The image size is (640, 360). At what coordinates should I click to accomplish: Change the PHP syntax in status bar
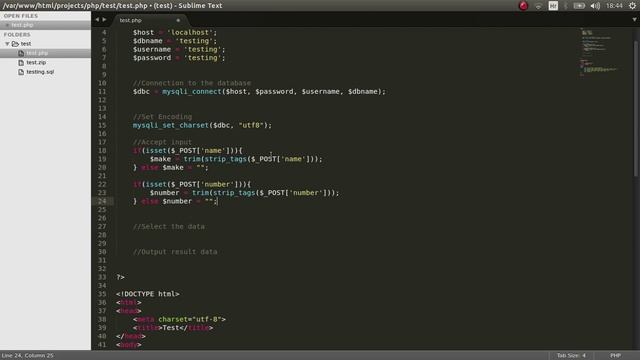(616, 356)
